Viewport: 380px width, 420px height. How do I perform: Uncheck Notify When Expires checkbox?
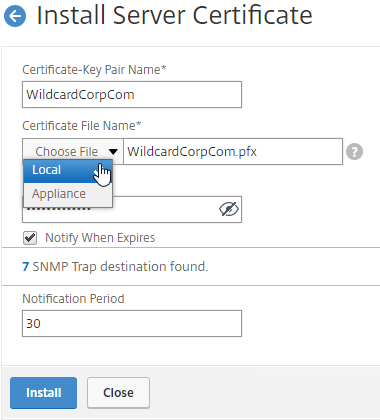[30, 238]
